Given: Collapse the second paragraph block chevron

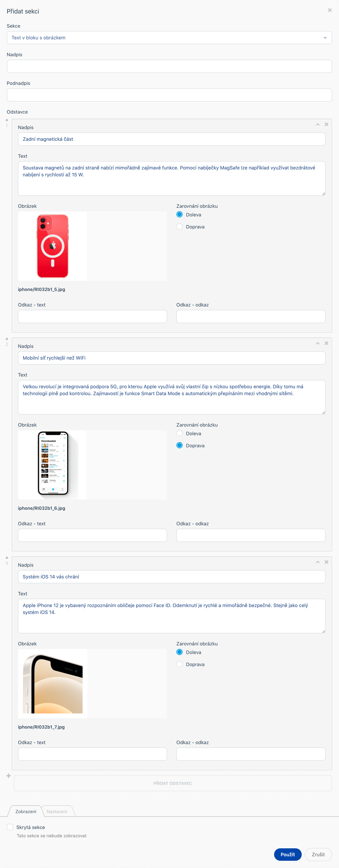Looking at the screenshot, I should click(x=317, y=343).
